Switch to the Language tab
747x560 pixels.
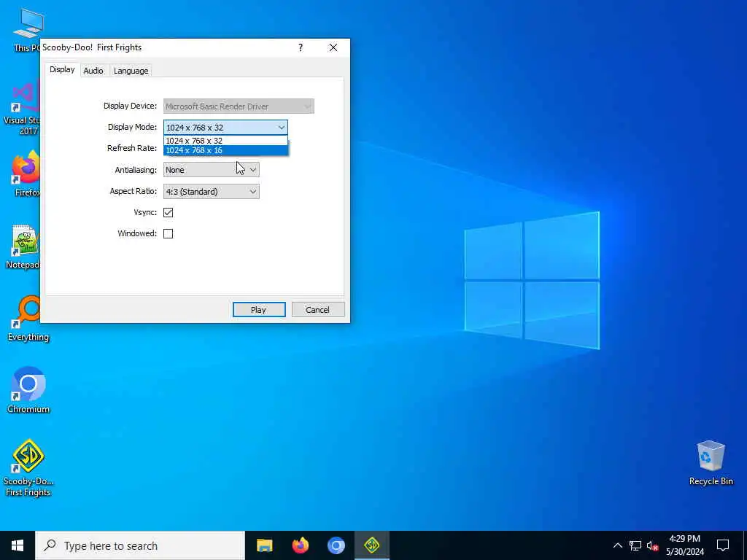pos(131,71)
